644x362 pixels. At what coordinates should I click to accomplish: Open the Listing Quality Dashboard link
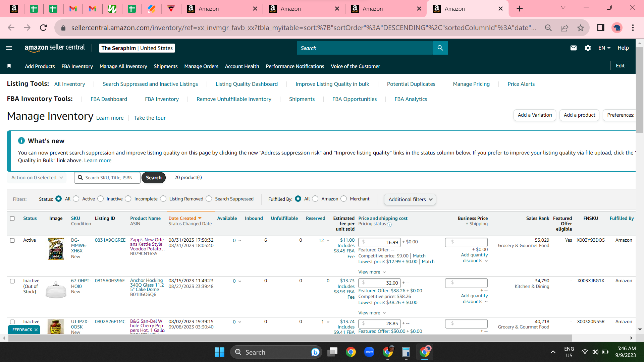pos(247,84)
